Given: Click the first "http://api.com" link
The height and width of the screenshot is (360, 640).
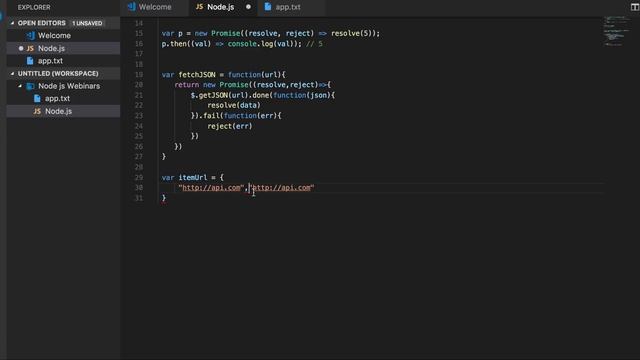Looking at the screenshot, I should (211, 188).
